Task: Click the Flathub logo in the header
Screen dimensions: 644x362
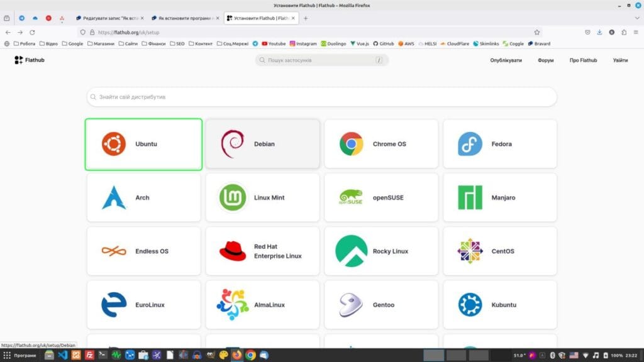Action: click(x=30, y=60)
